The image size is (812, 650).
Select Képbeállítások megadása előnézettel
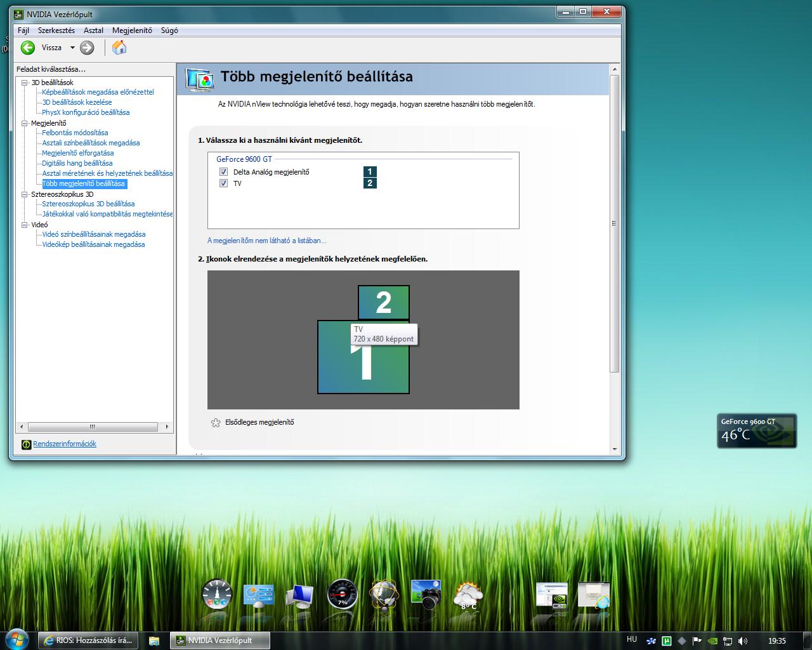pos(98,92)
